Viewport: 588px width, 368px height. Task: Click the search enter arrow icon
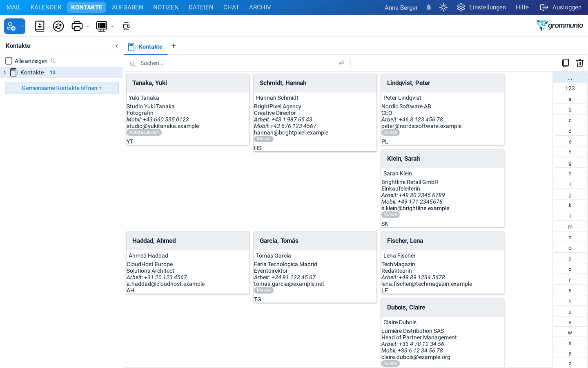(x=341, y=63)
